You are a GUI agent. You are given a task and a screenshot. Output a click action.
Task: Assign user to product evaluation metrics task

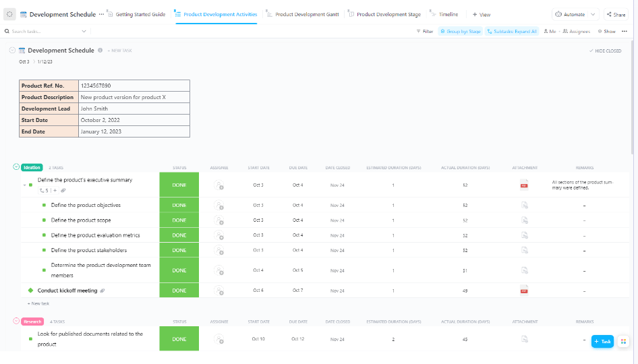[219, 235]
